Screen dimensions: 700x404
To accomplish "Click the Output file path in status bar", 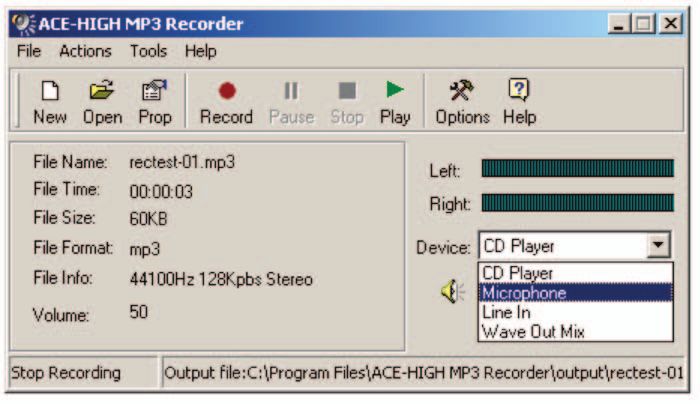I will tap(423, 373).
